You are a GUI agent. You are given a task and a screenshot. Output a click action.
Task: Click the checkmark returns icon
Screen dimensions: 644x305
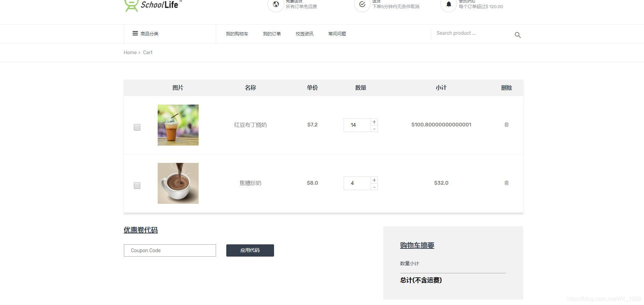point(362,4)
